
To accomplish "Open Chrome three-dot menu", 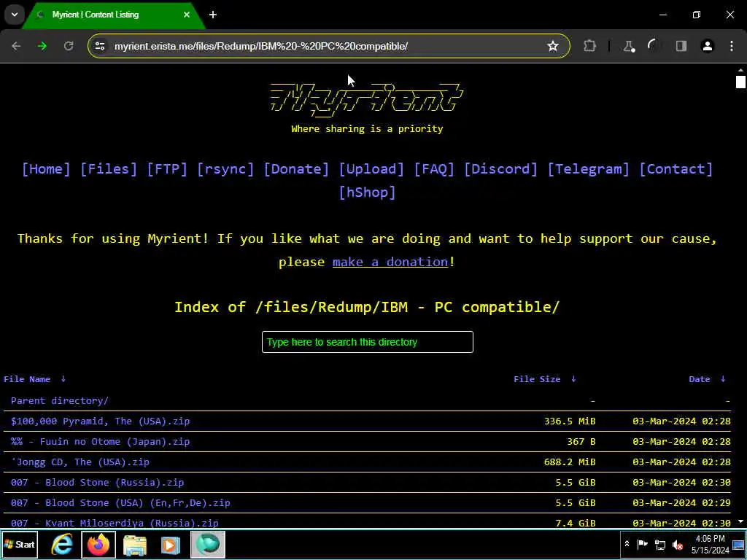I will pyautogui.click(x=732, y=46).
